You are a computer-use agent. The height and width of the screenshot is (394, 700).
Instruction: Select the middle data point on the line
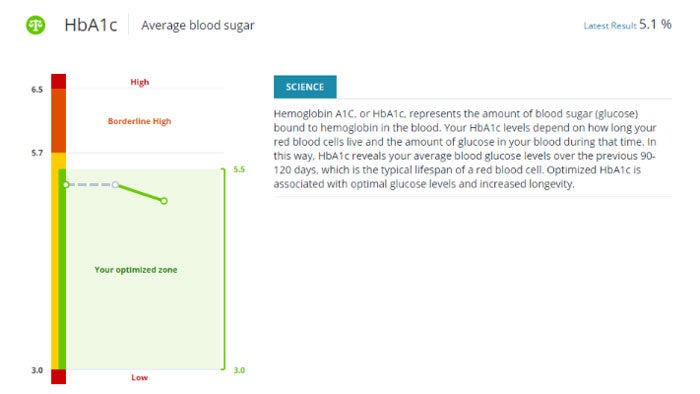click(x=115, y=184)
